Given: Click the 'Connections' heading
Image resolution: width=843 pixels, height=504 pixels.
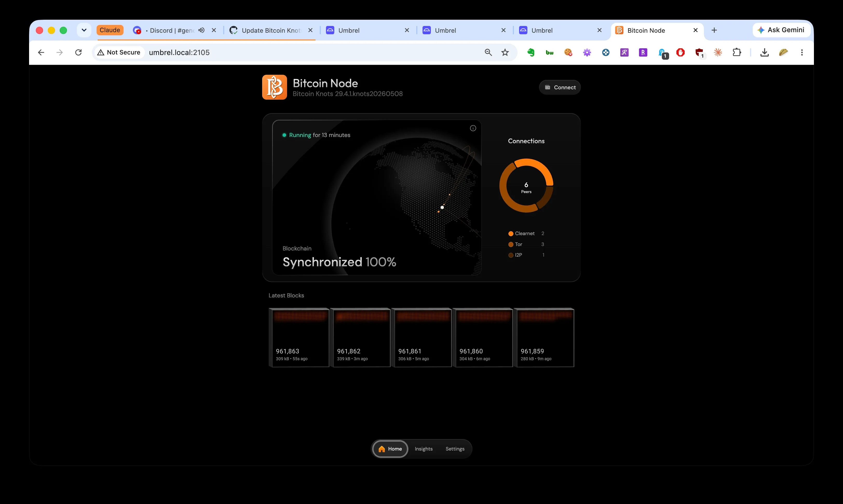Looking at the screenshot, I should point(526,141).
